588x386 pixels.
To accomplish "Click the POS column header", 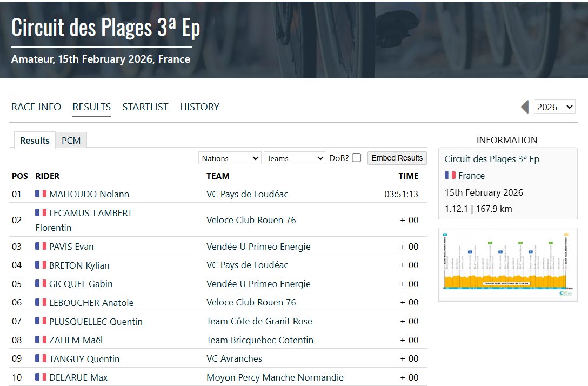I will click(20, 176).
